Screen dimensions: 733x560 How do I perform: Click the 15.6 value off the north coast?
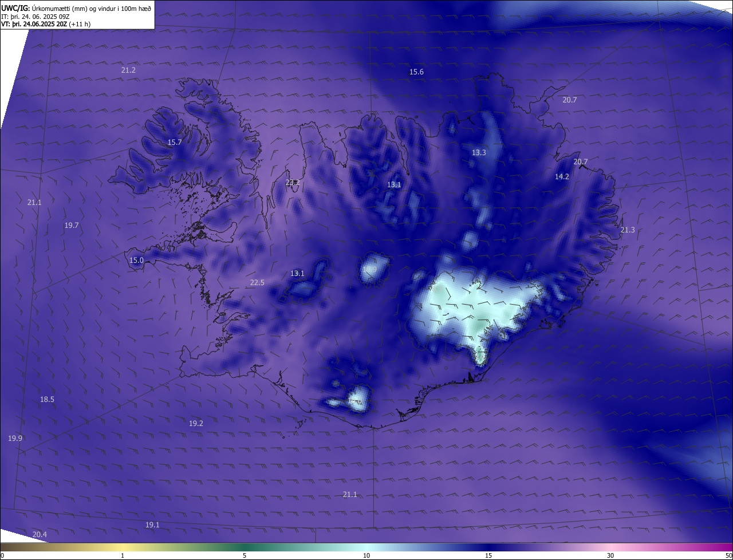tap(416, 72)
